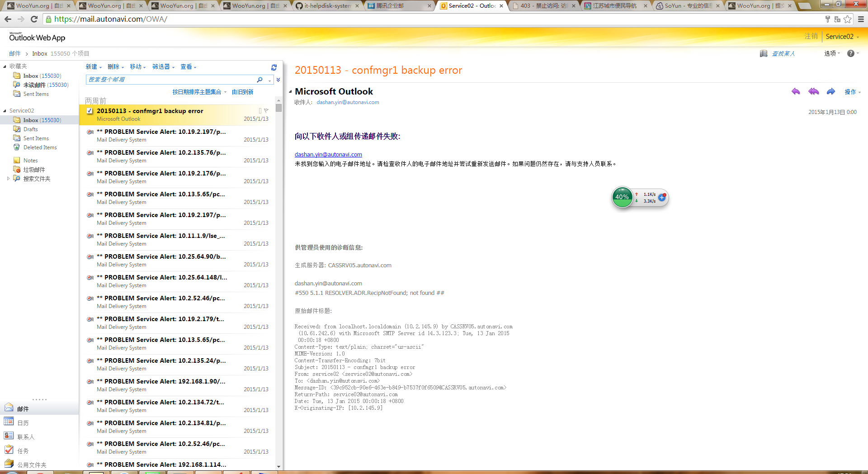Viewport: 868px width, 474px height.
Task: Open Sent Items under Service02
Action: pos(36,138)
